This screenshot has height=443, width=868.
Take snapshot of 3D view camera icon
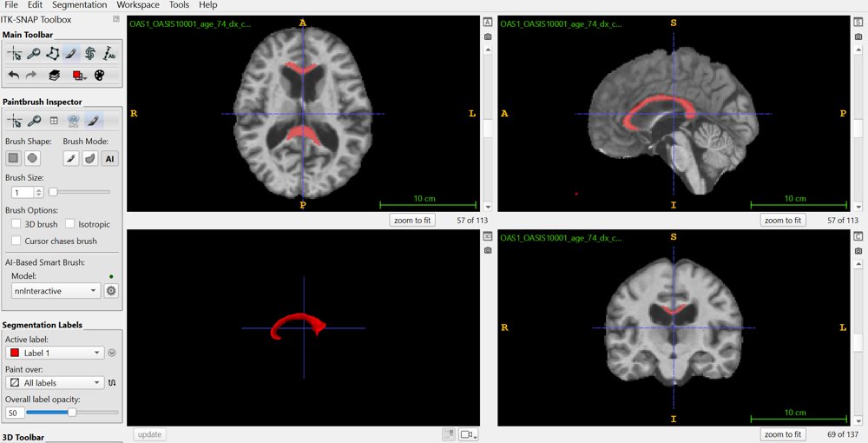tap(487, 250)
